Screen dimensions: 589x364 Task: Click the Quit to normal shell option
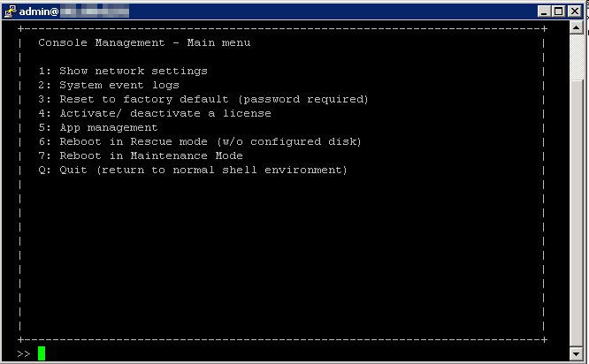pos(193,170)
